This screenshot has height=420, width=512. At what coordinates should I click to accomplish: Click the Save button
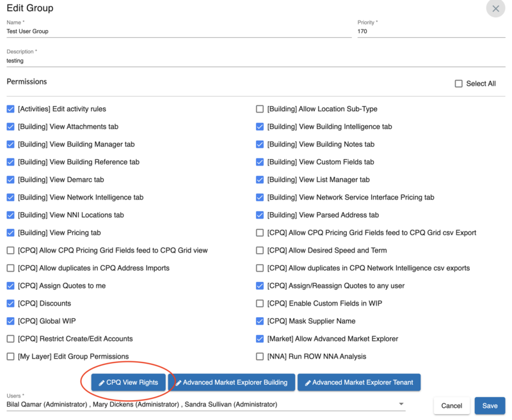pyautogui.click(x=490, y=406)
